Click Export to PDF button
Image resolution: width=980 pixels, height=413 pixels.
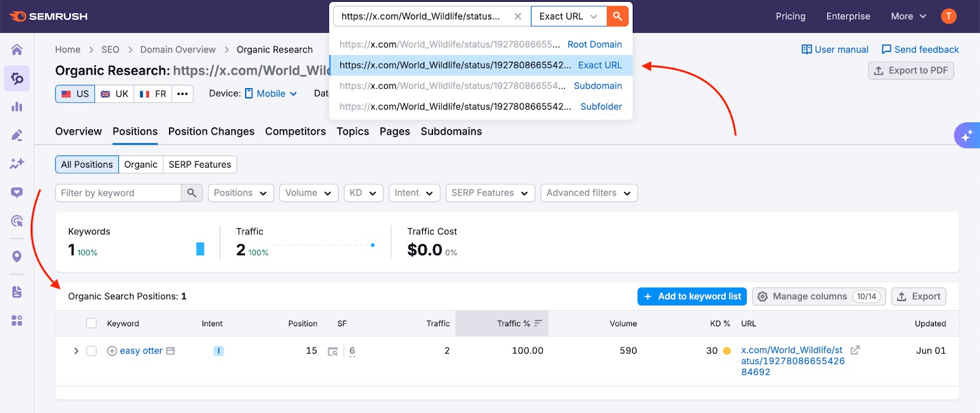[x=910, y=70]
